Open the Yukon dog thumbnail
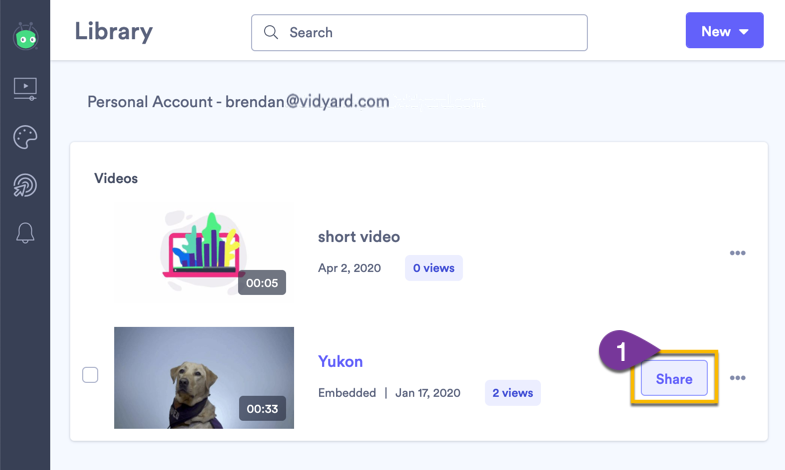This screenshot has width=785, height=470. (x=203, y=377)
